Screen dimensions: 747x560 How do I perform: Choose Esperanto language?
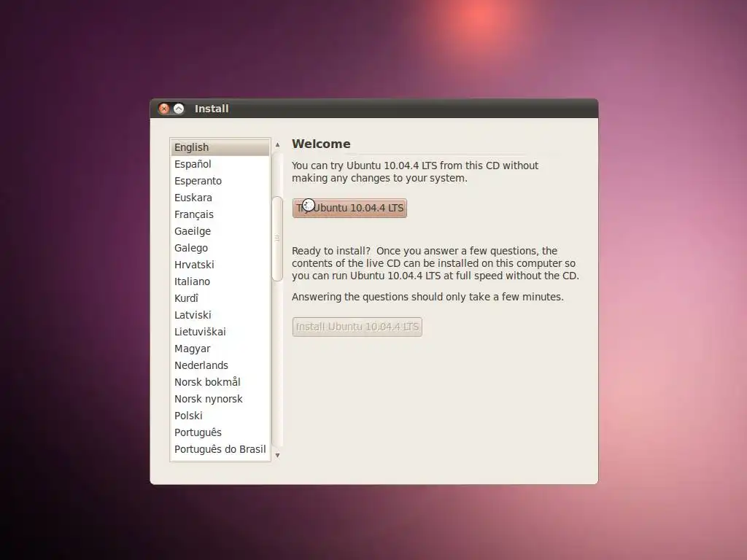tap(220, 181)
